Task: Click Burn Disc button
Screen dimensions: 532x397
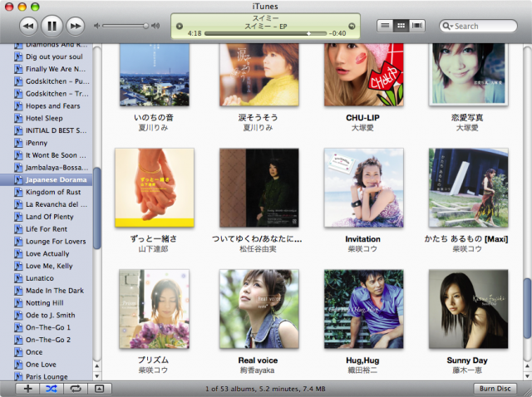Action: (495, 389)
